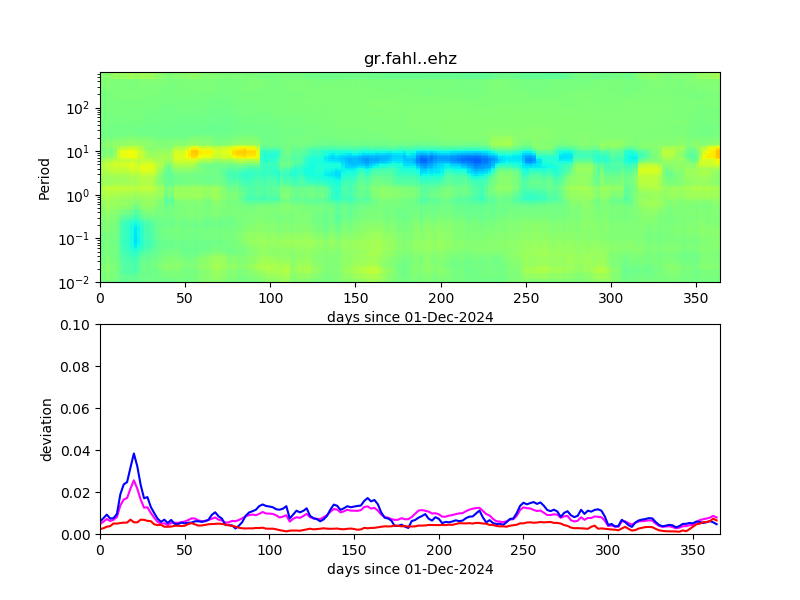This screenshot has height=600, width=800.
Task: Click the blue curve's bump near day 158
Action: [x=368, y=498]
